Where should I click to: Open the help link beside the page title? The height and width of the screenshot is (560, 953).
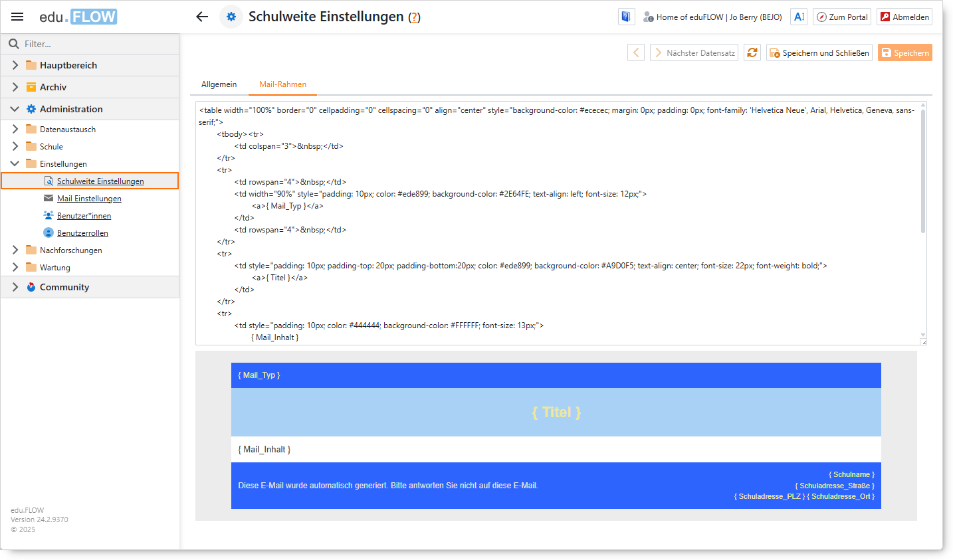(x=413, y=17)
